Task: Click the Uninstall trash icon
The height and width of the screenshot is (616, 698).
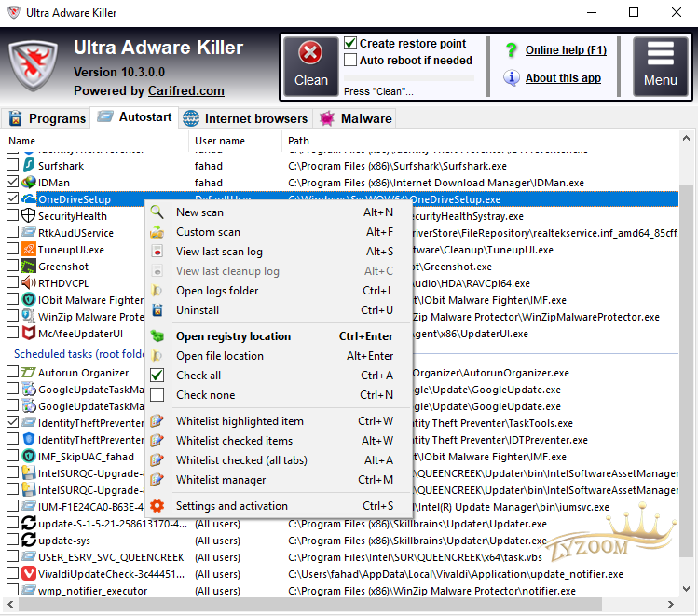Action: coord(157,309)
